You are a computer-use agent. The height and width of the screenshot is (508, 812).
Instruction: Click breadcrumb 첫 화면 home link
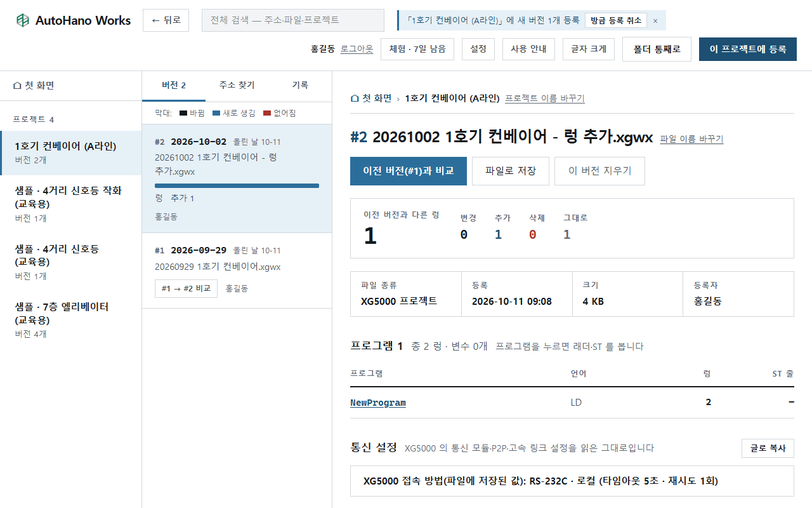tap(371, 98)
